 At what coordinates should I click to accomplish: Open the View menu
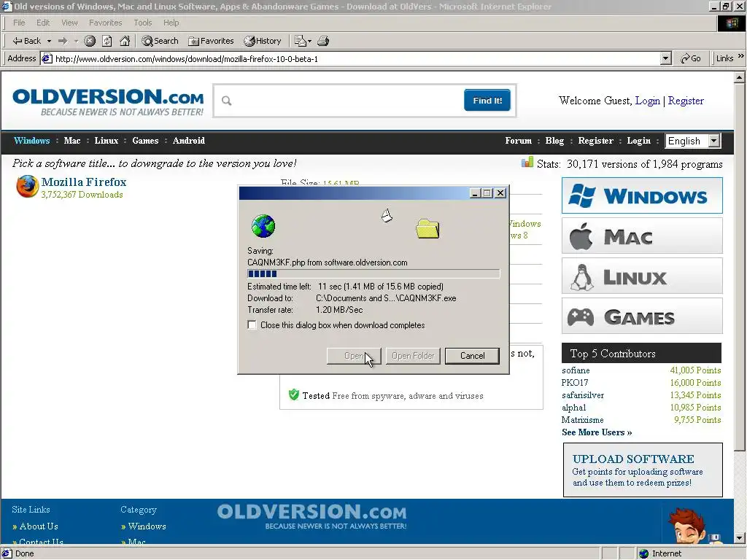(69, 23)
